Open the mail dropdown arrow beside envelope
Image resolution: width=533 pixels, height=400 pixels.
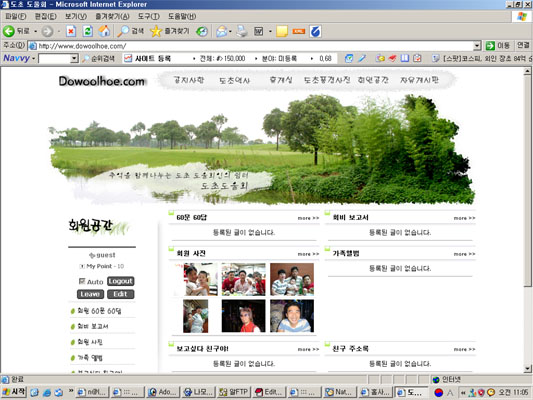point(230,31)
